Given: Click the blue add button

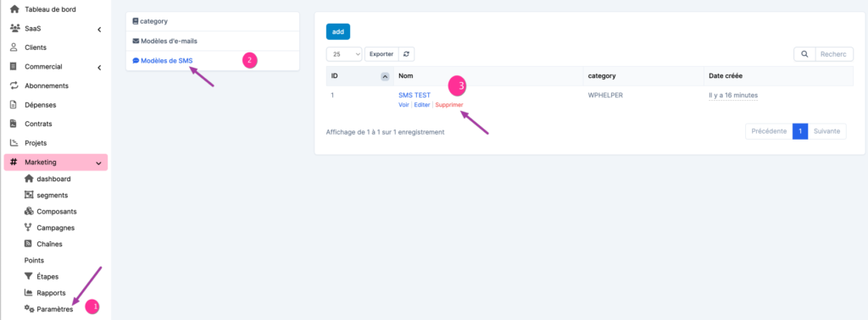Looking at the screenshot, I should point(337,31).
